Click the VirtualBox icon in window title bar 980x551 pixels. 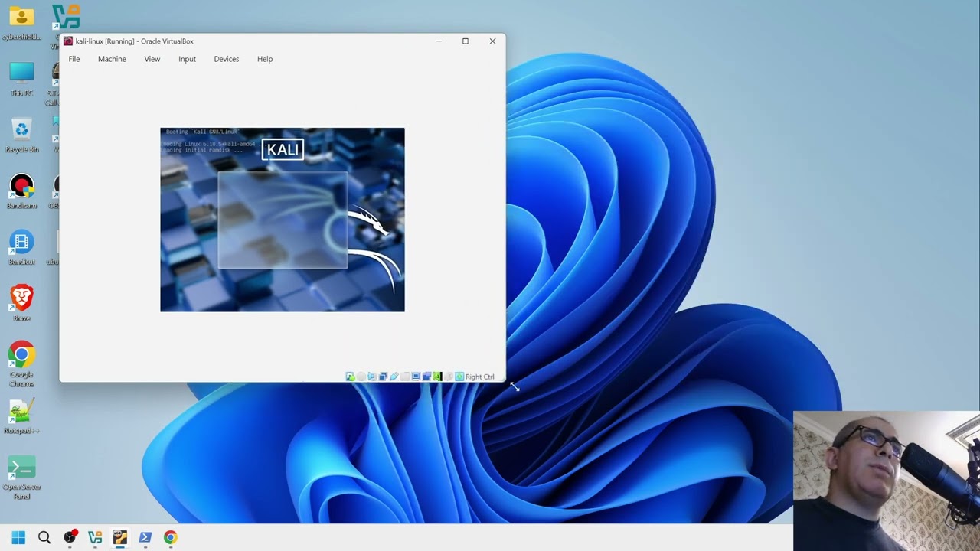68,41
